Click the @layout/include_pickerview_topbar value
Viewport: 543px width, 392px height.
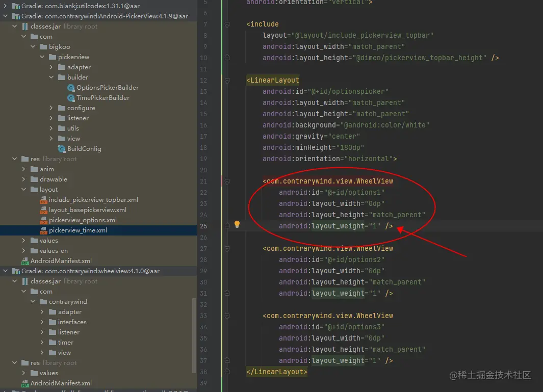[x=362, y=35]
